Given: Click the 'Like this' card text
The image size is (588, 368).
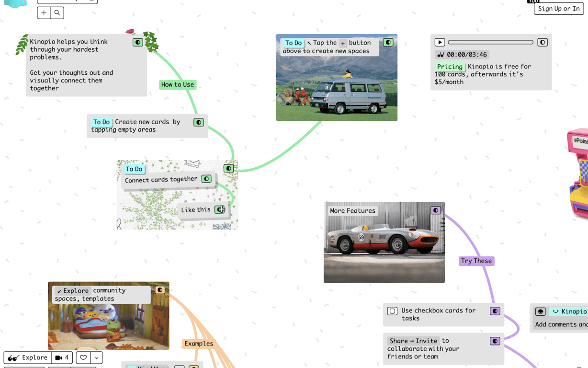Looking at the screenshot, I should pos(195,209).
